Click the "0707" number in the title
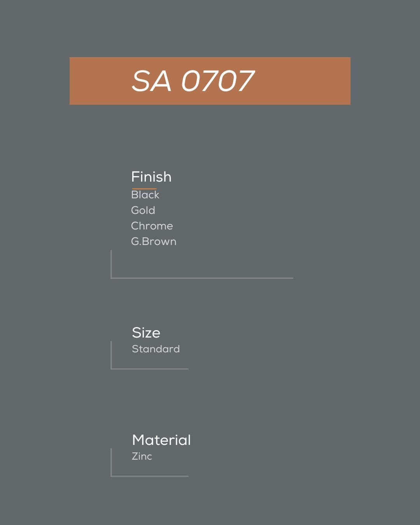The image size is (420, 525). [218, 81]
